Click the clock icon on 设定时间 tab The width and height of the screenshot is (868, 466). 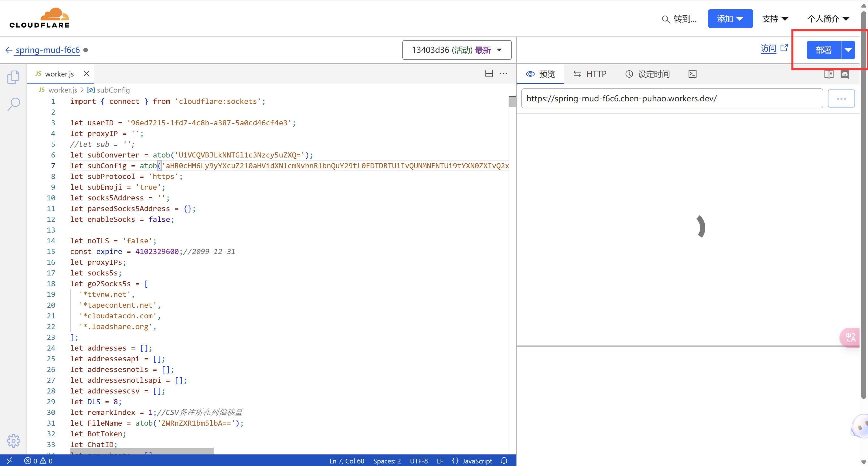(x=629, y=74)
